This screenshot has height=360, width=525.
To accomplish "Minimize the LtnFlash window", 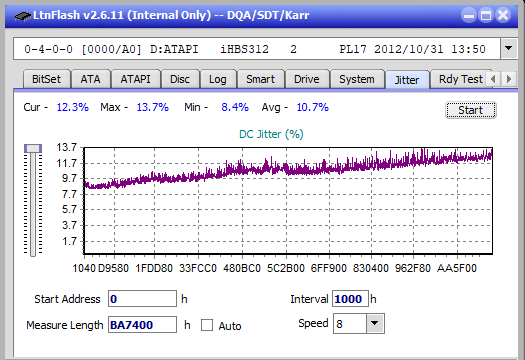I will click(x=469, y=15).
